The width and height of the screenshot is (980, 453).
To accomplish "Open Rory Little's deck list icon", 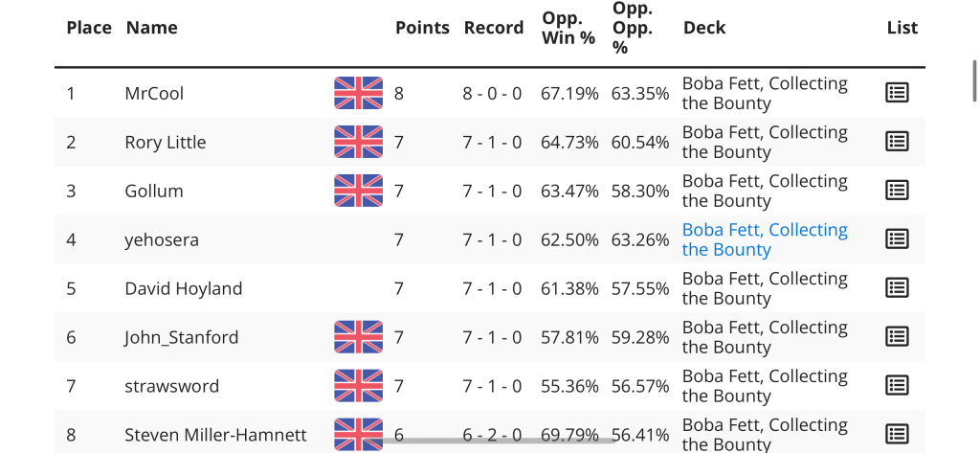I will [897, 142].
